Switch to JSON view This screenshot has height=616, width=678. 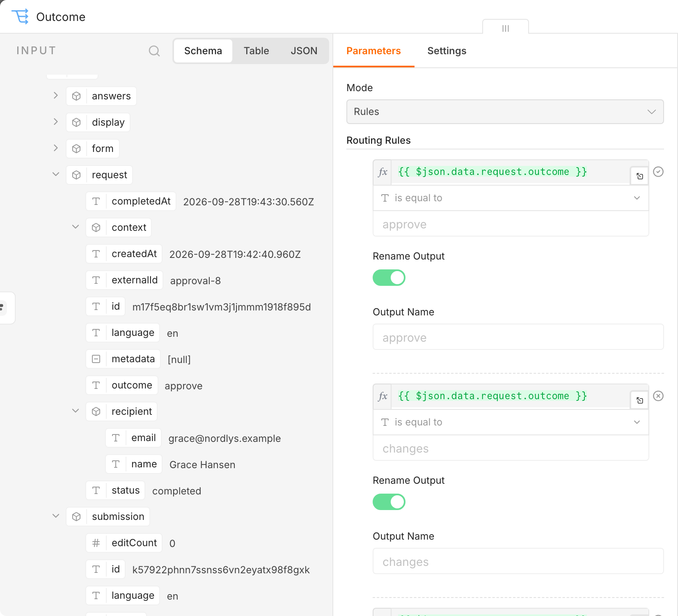point(304,51)
